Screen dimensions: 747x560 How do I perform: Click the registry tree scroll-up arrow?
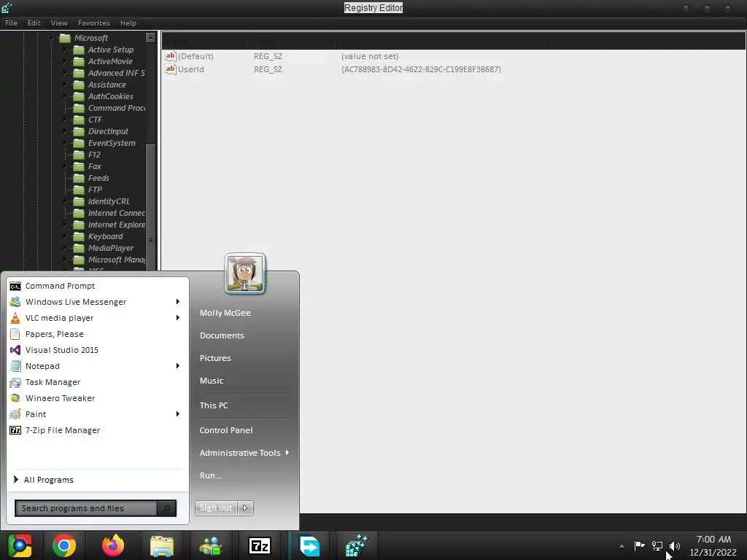pos(150,38)
